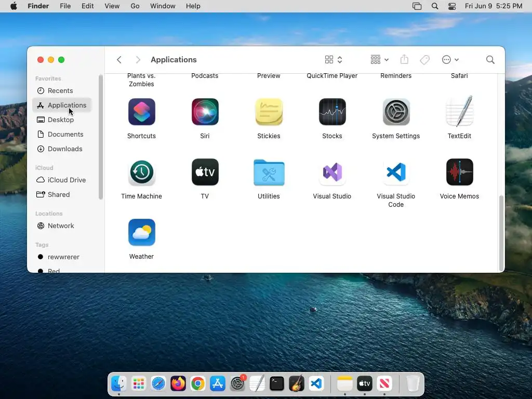
Task: Open the Group By dropdown
Action: [379, 60]
